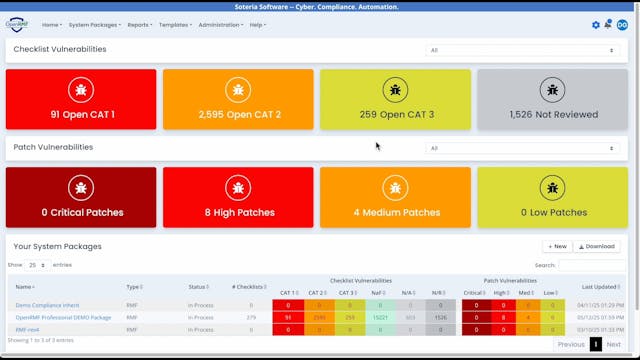The width and height of the screenshot is (640, 360).
Task: Sort the table by the Name column
Action: point(25,287)
